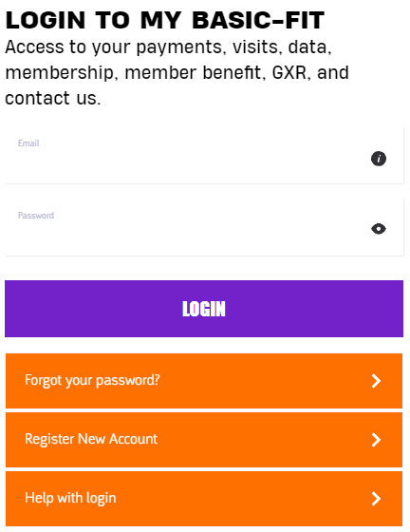This screenshot has width=410, height=532.
Task: Open Help with login
Action: [x=204, y=499]
